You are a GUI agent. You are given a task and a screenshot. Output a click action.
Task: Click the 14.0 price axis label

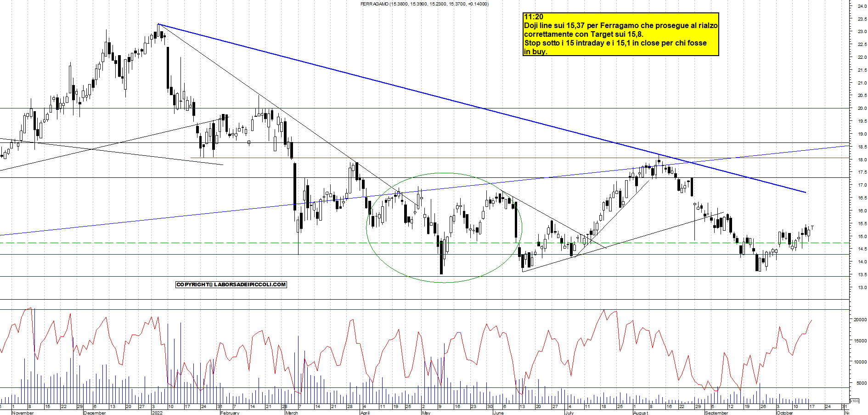[862, 262]
